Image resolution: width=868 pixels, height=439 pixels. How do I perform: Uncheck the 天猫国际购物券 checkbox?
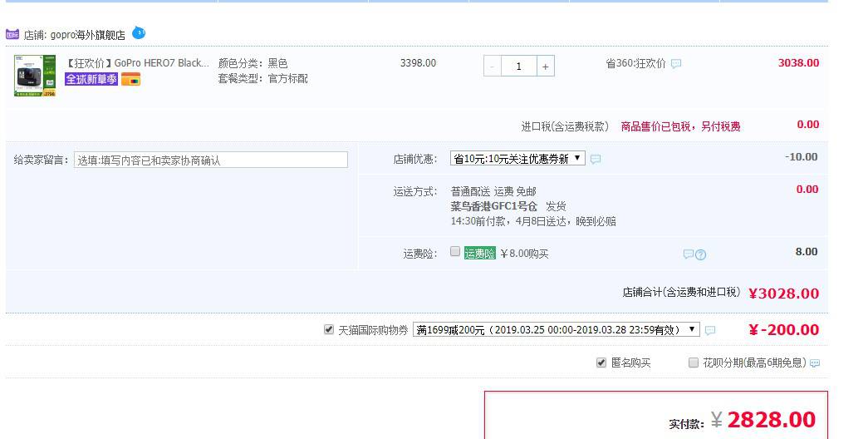(x=329, y=329)
